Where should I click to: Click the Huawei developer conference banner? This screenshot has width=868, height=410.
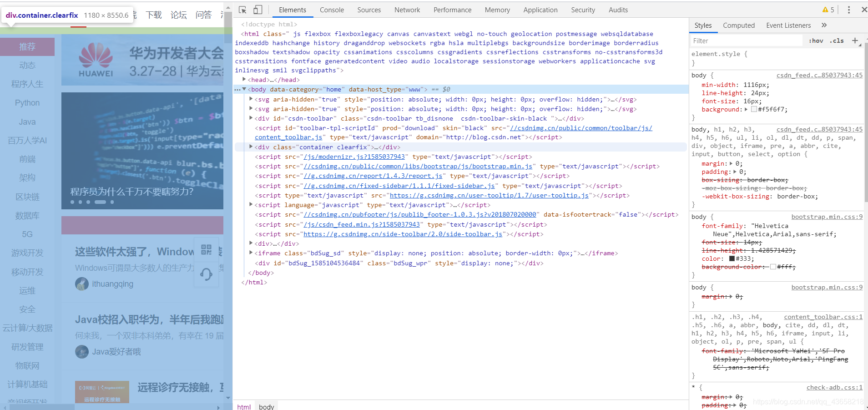(142, 60)
